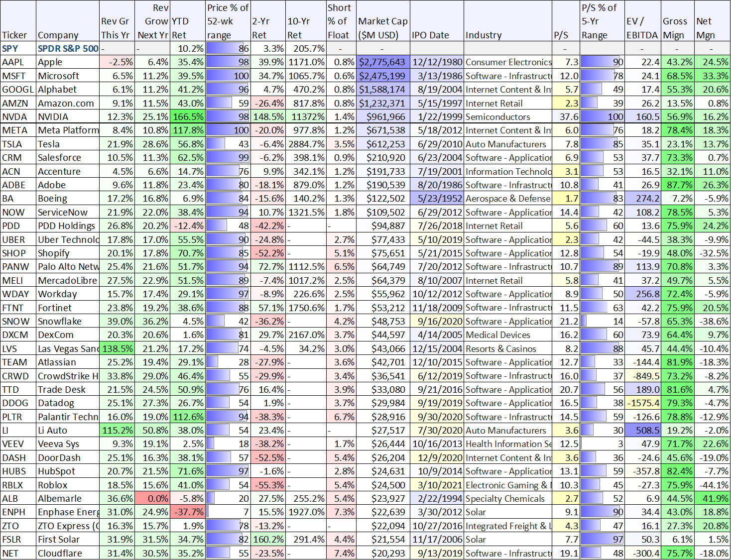Click the AAPL ticker cell
Viewport: 731px width, 560px height.
click(18, 62)
